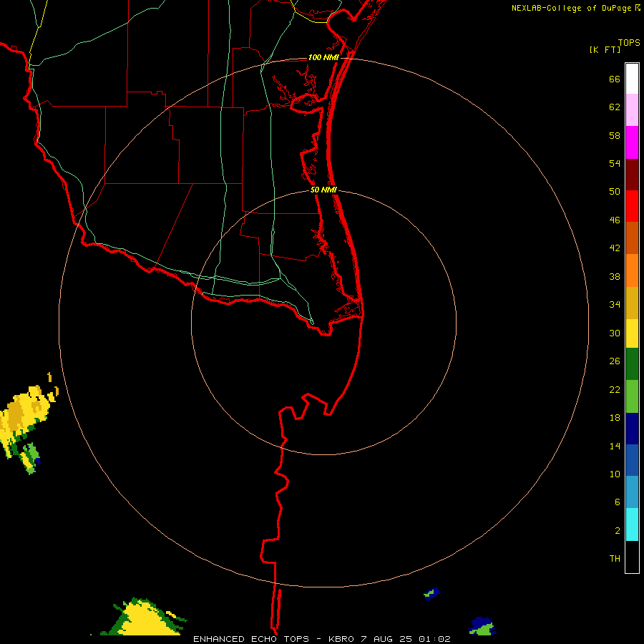Click the 50 NMI range ring label
Screen dimensions: 644x644
click(323, 190)
